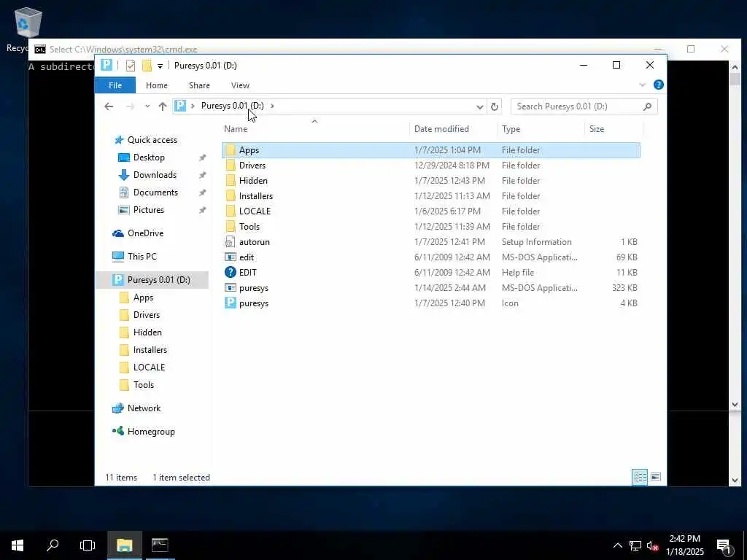
Task: Click the search magnifier icon in search box
Action: click(x=647, y=106)
